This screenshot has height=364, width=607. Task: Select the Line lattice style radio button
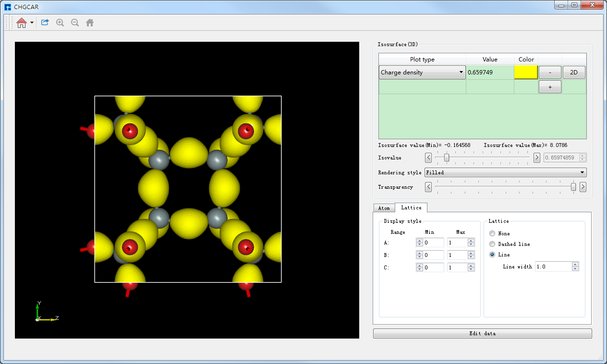click(x=492, y=255)
